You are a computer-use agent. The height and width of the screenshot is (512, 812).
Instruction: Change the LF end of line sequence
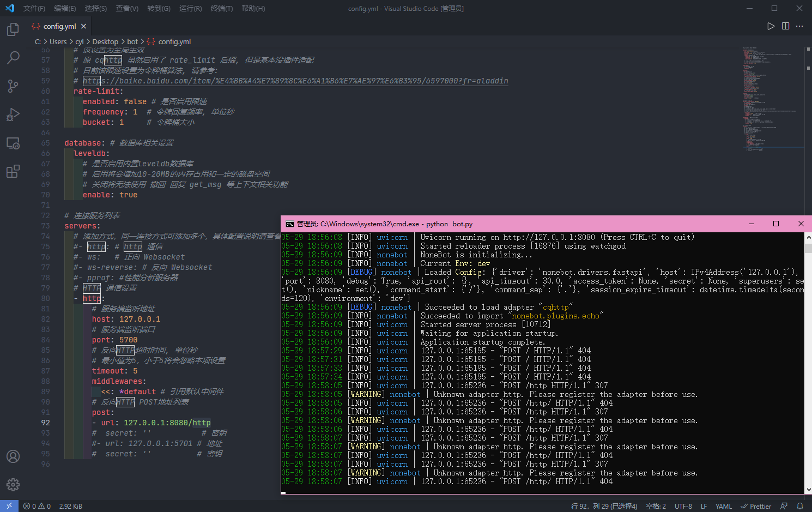click(704, 506)
